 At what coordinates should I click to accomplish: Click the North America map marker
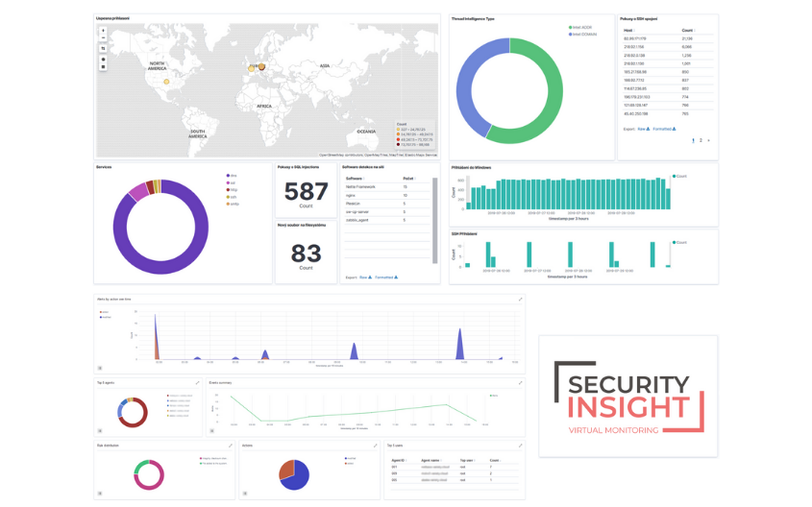pos(166,82)
